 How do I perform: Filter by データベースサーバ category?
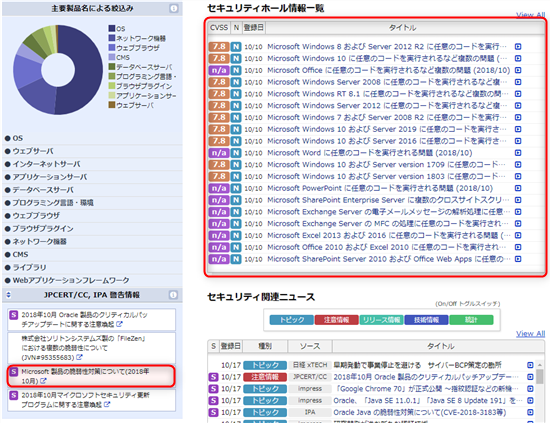coord(43,190)
